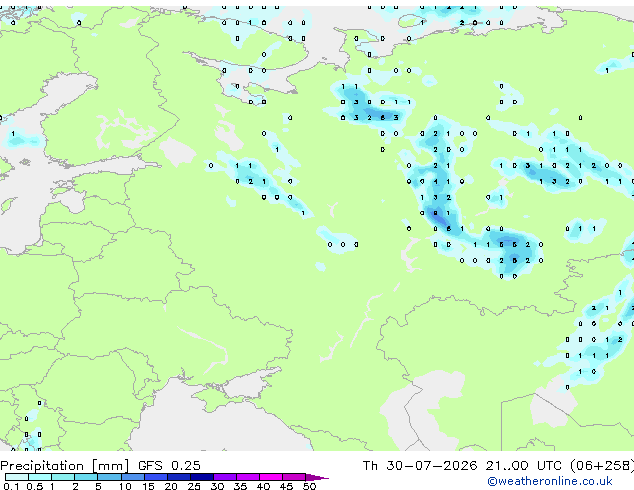Pick legend swatch between 20 and 25 mm
This screenshot has width=634, height=490.
pos(178,477)
